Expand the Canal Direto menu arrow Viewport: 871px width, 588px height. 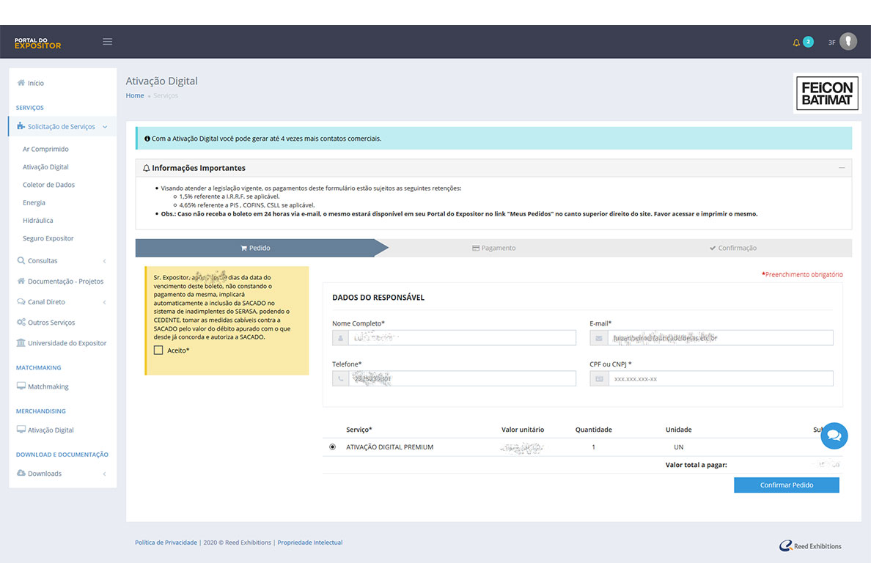[104, 302]
